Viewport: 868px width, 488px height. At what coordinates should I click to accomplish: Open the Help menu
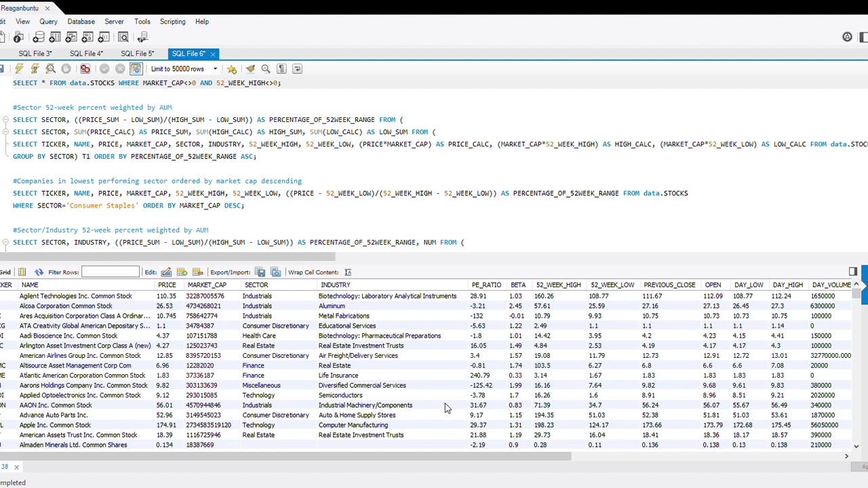[202, 22]
